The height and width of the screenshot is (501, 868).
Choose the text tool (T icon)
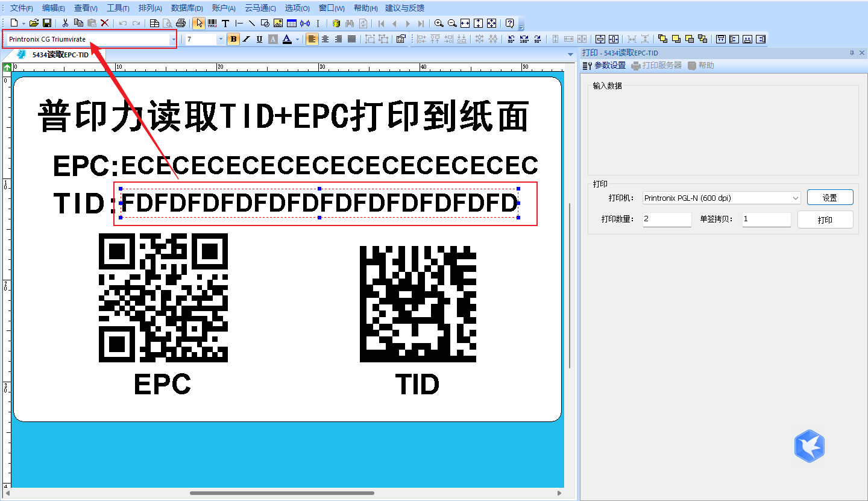coord(225,23)
